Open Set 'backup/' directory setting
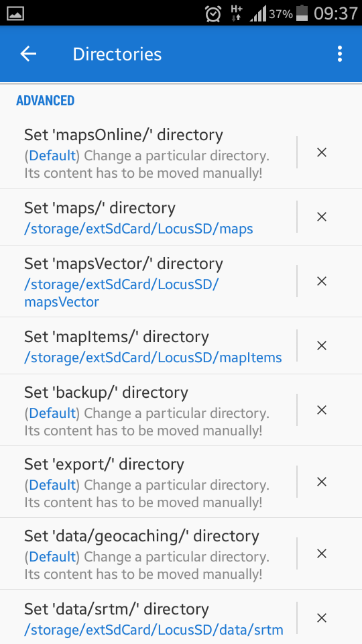The height and width of the screenshot is (644, 362). coord(147,410)
